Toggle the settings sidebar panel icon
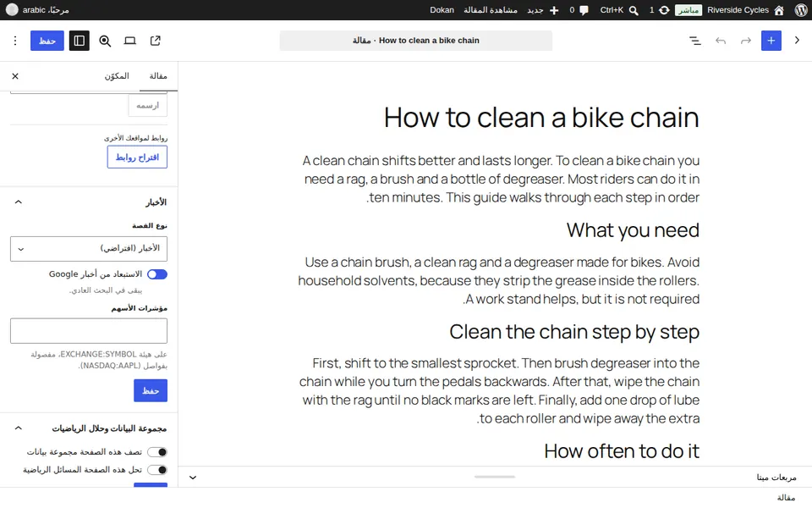Image resolution: width=812 pixels, height=508 pixels. click(x=80, y=41)
